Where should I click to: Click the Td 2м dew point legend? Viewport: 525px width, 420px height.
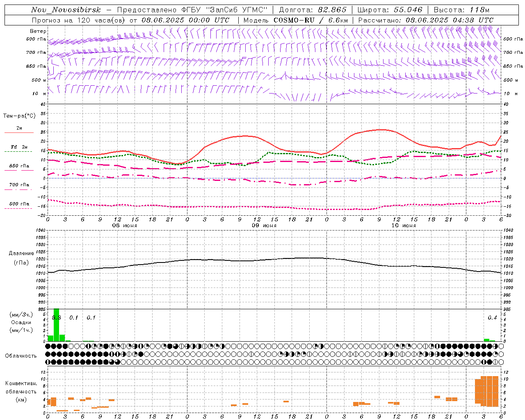(x=19, y=147)
